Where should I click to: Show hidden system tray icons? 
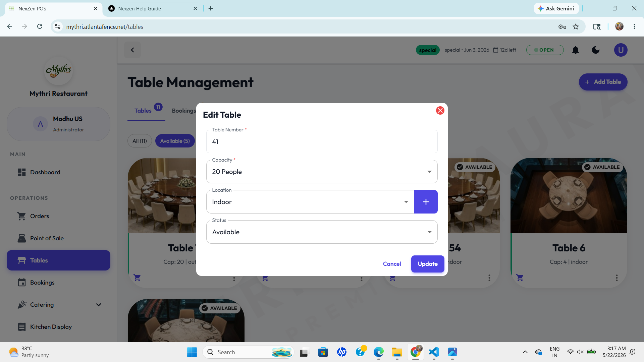[525, 352]
